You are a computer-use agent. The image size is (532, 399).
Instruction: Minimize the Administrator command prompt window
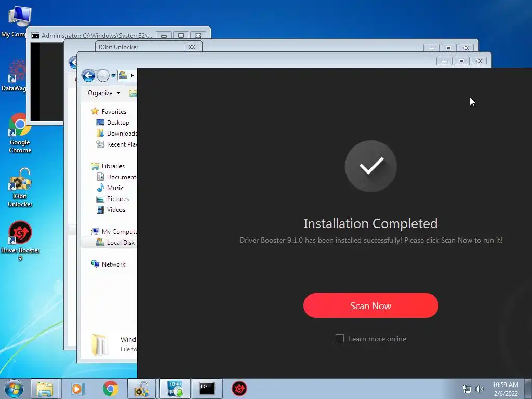pyautogui.click(x=164, y=36)
